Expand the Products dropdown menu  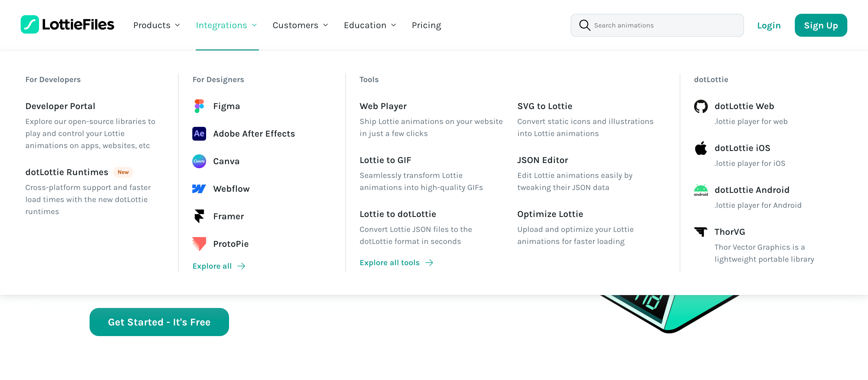(x=157, y=25)
